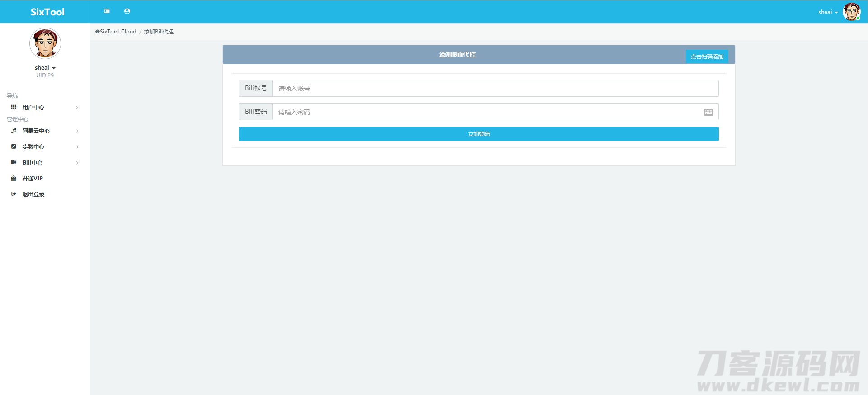The height and width of the screenshot is (395, 868).
Task: Open the sheai dropdown under sidebar avatar
Action: (45, 68)
